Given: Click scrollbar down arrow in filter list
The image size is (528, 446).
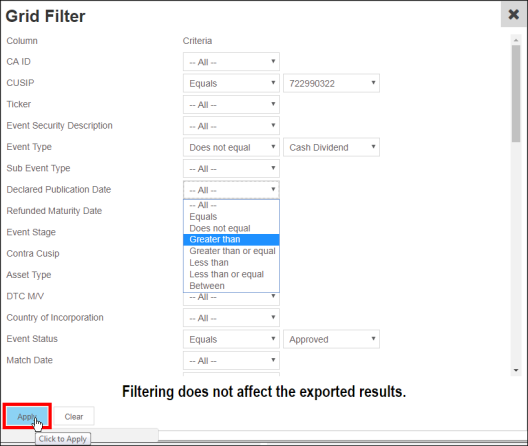Looking at the screenshot, I should click(516, 370).
